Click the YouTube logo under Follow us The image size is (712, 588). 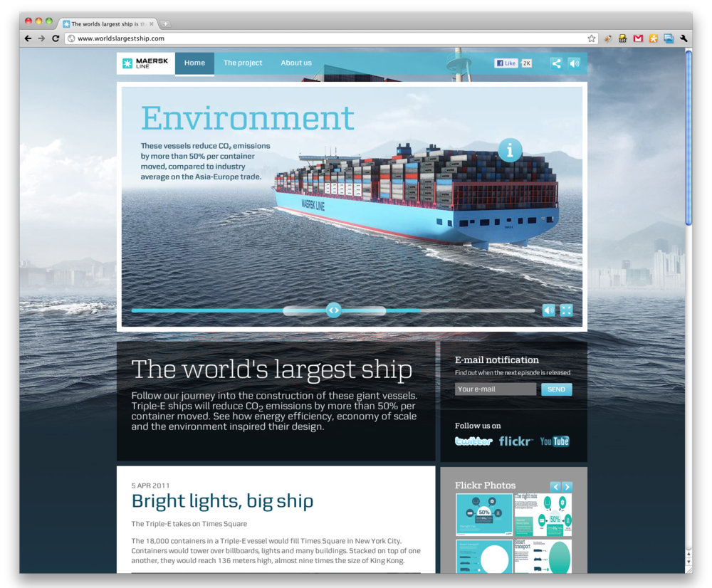[555, 441]
